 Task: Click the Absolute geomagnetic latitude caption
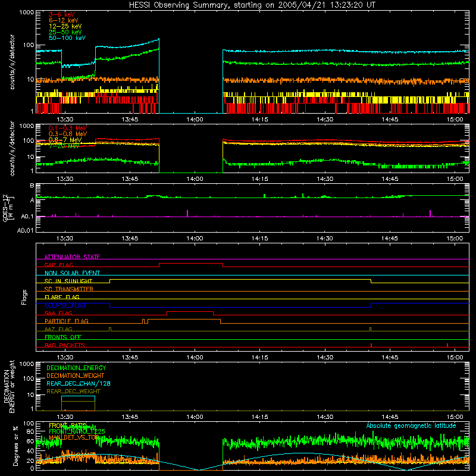[x=411, y=426]
